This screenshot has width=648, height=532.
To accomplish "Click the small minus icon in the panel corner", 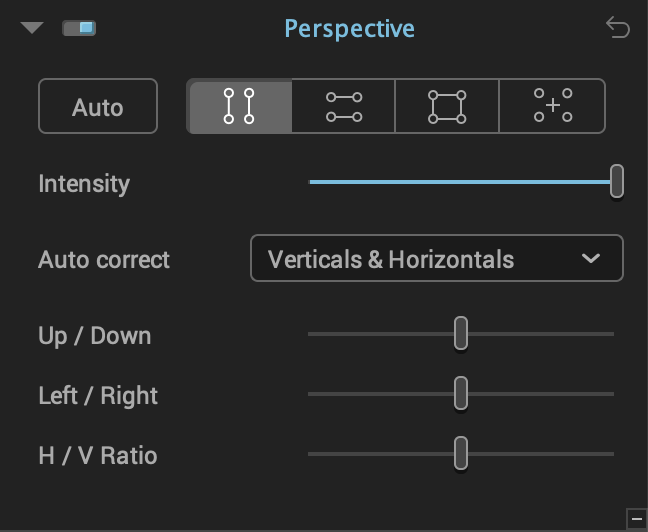I will tap(637, 519).
